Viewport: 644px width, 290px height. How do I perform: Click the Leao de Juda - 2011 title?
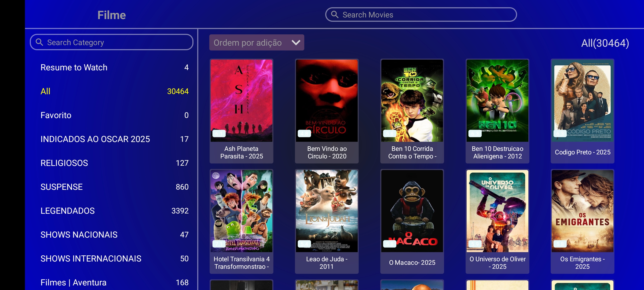(x=327, y=263)
